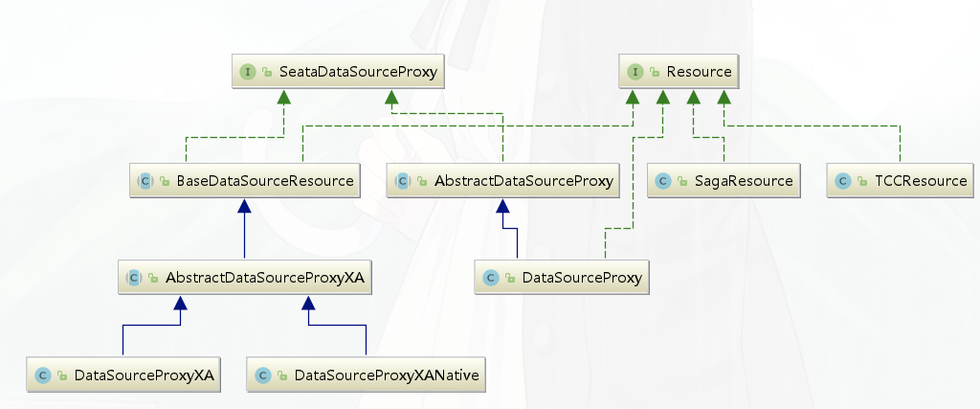
Task: Click the TCCResource label text
Action: click(922, 181)
